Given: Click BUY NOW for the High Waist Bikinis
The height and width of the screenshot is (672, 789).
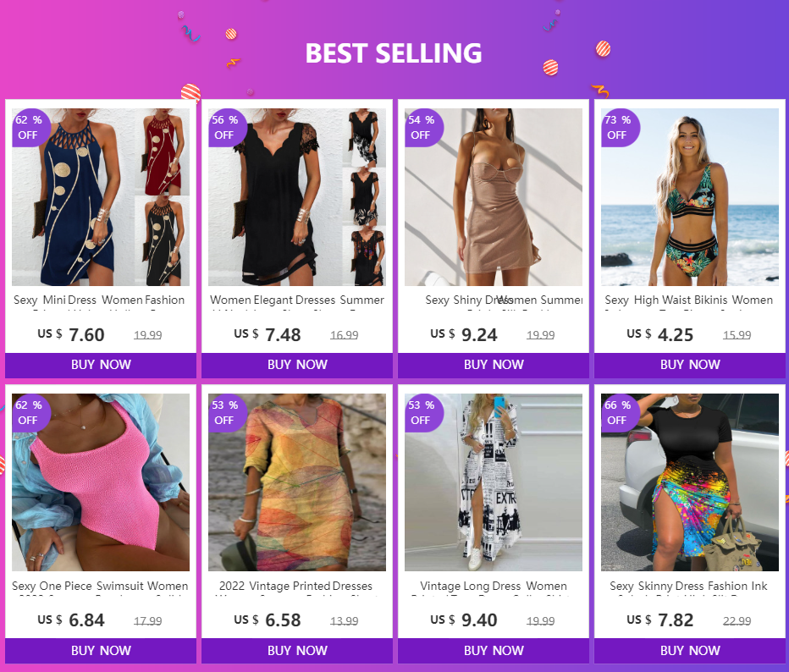Looking at the screenshot, I should point(690,365).
